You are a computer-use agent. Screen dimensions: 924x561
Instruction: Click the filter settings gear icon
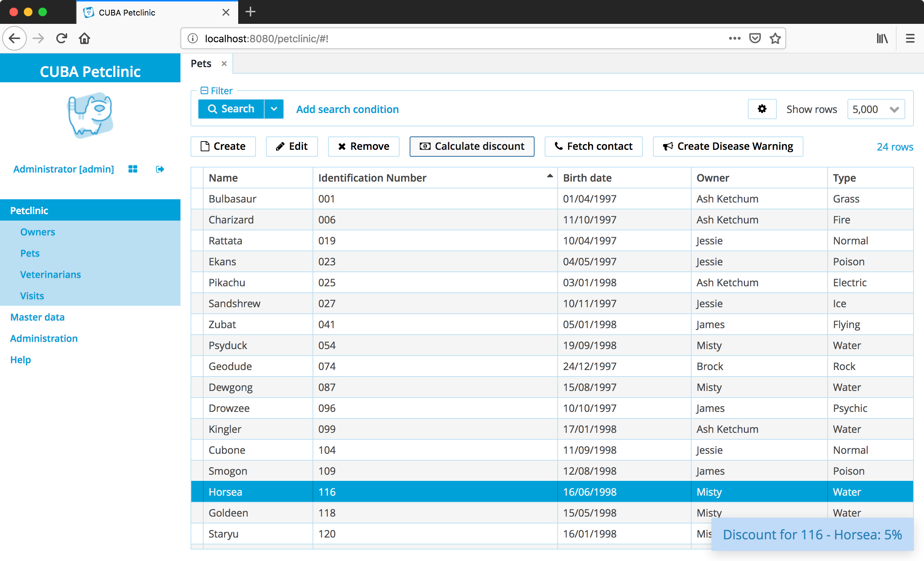pos(762,109)
